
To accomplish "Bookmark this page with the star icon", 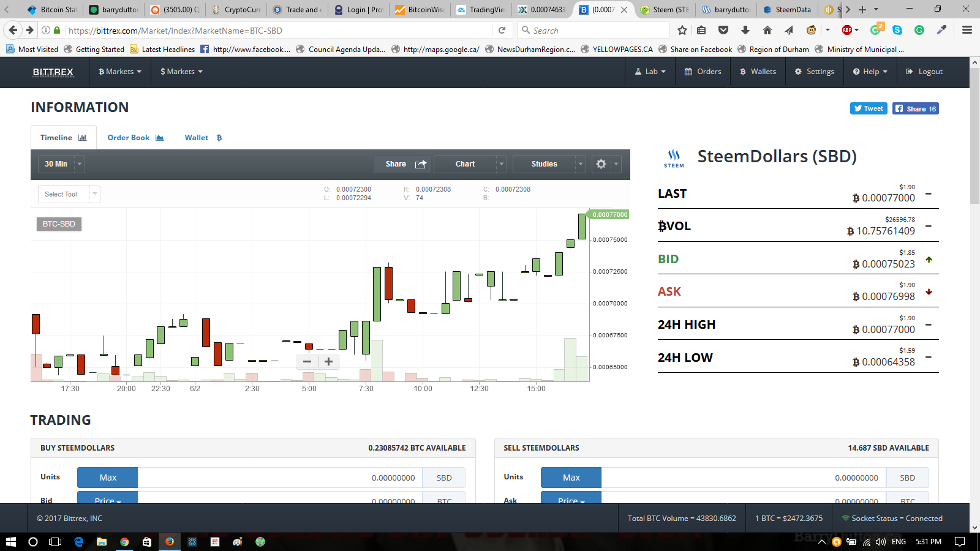I will [x=682, y=30].
